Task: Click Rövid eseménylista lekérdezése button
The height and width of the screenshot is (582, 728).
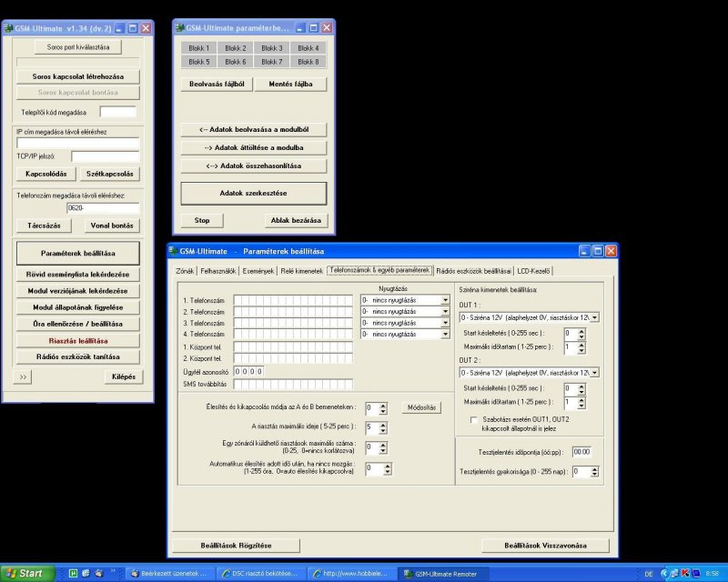Action: (x=78, y=275)
